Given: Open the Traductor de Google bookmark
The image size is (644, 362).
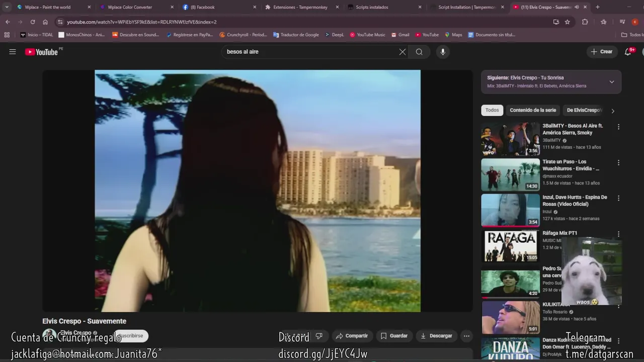Looking at the screenshot, I should click(x=296, y=35).
